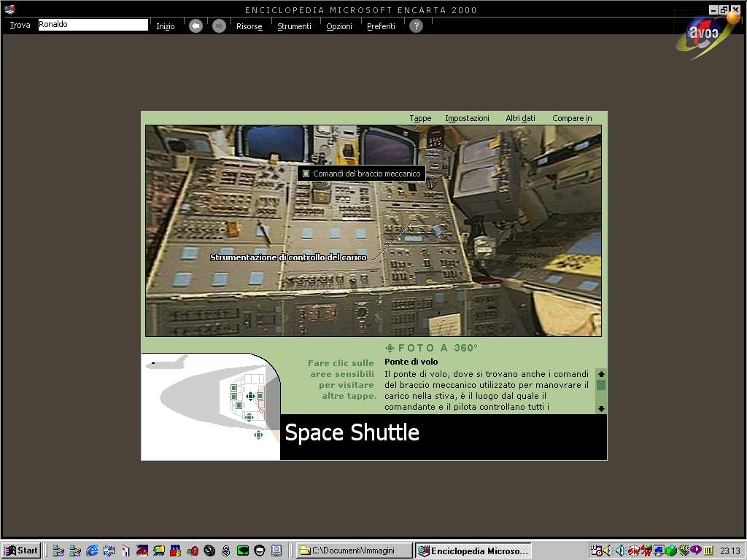Select the green 360° marker outside the cabin
This screenshot has height=560, width=747.
258,435
